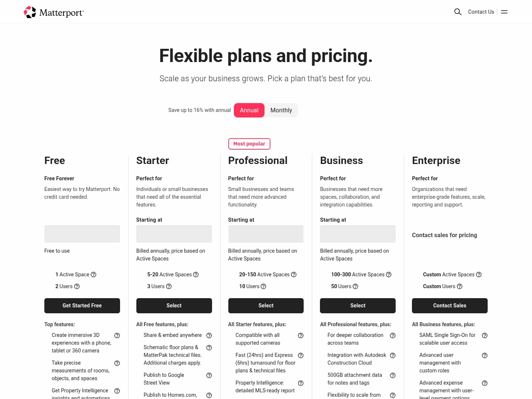Click help icon for Share & embed anywhere
The height and width of the screenshot is (399, 532).
(x=209, y=335)
